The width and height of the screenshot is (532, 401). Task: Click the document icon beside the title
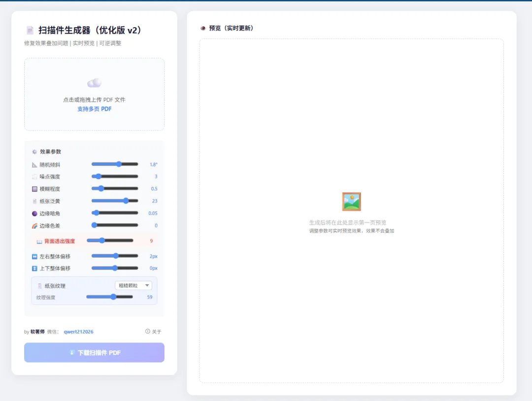tap(30, 30)
